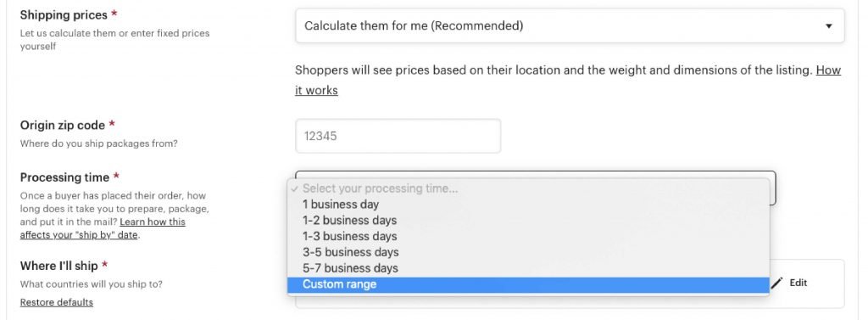Click 'Restore defaults' link
Viewport: 868px width, 320px height.
coord(57,302)
